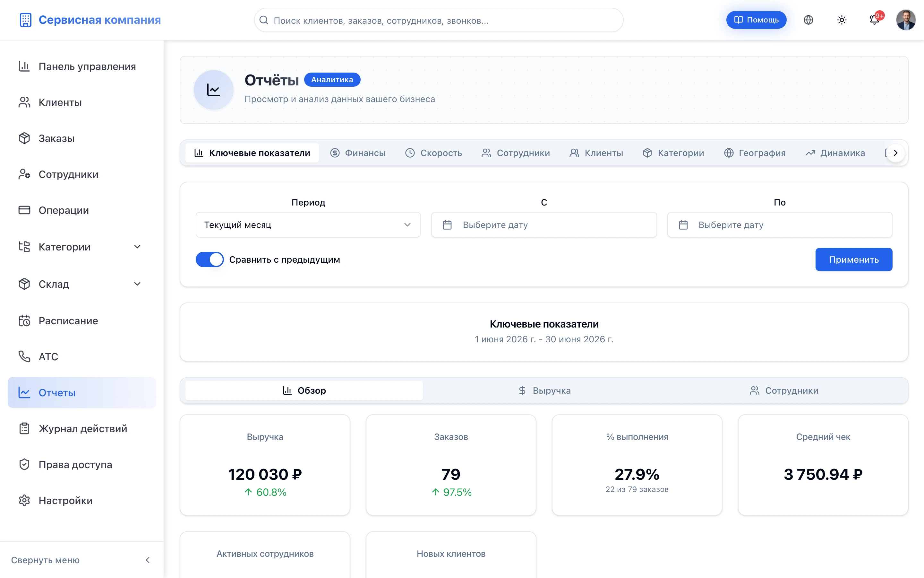Go to Панель управления page
Image resolution: width=924 pixels, height=578 pixels.
click(81, 66)
